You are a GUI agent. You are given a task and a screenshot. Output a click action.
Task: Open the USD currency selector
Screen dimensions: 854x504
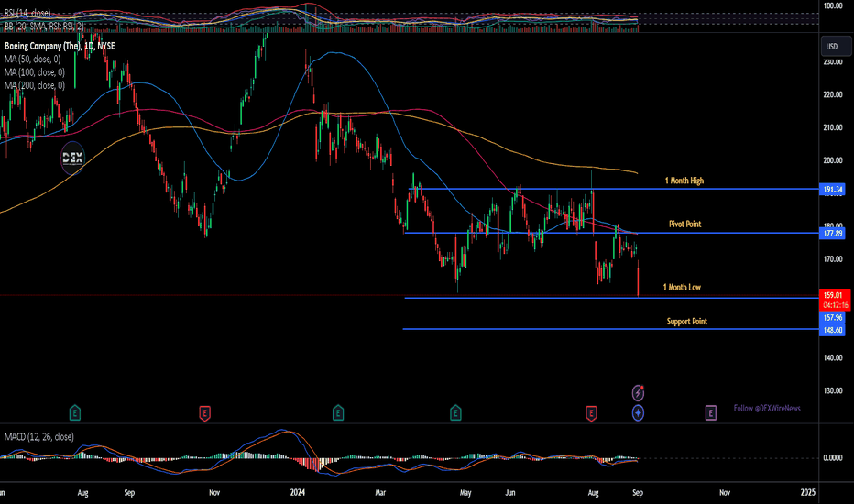(835, 47)
